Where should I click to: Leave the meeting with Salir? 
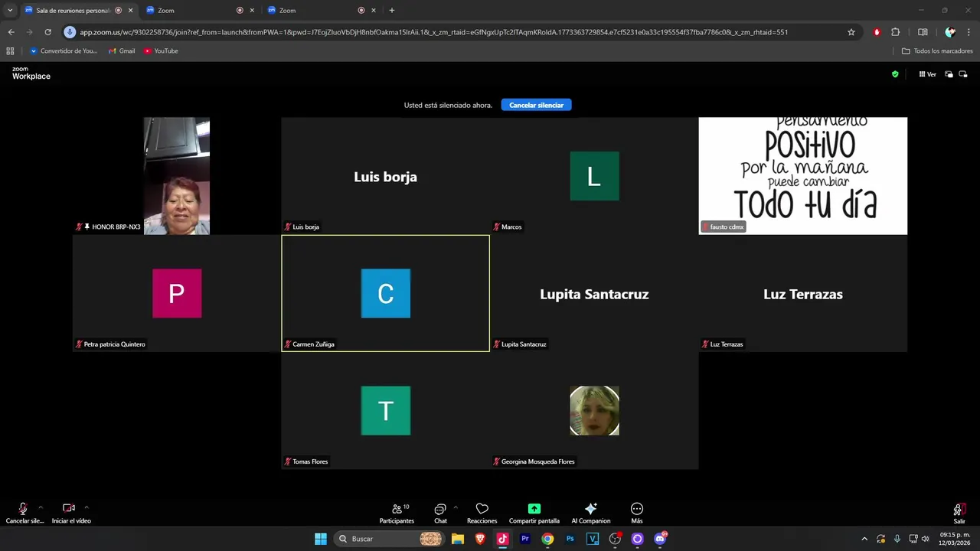[959, 513]
